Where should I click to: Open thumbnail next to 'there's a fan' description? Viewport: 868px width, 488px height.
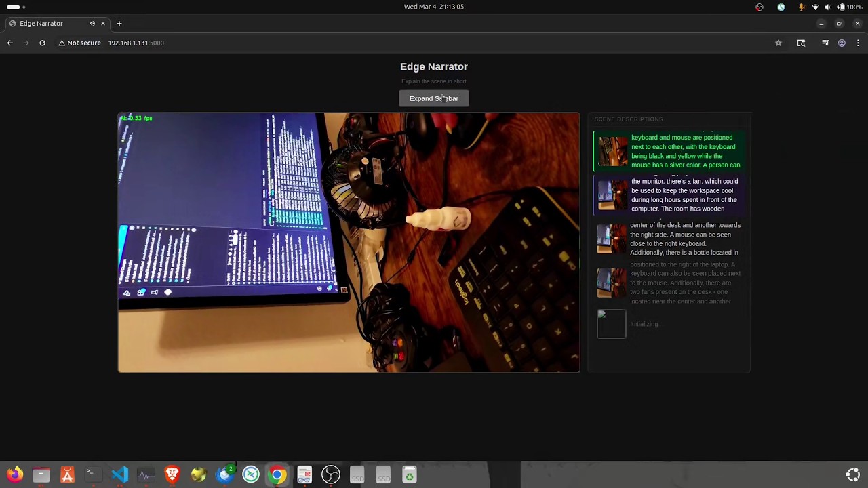612,195
